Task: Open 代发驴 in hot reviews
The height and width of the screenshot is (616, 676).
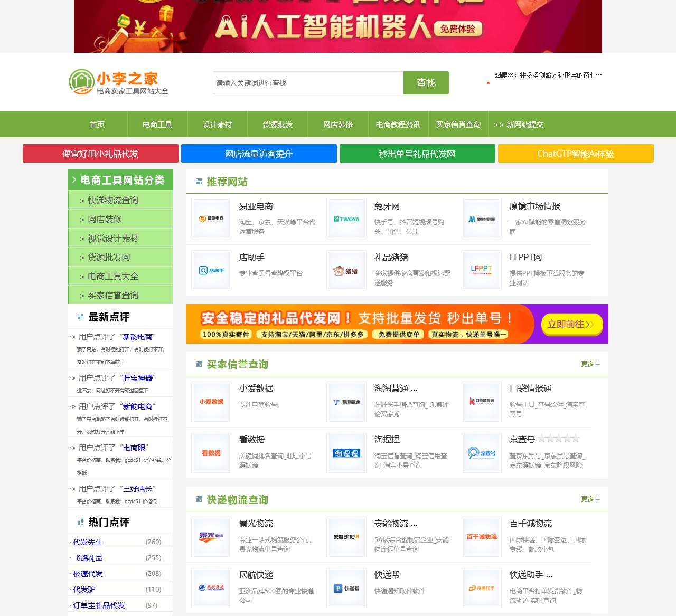Action: coord(84,590)
